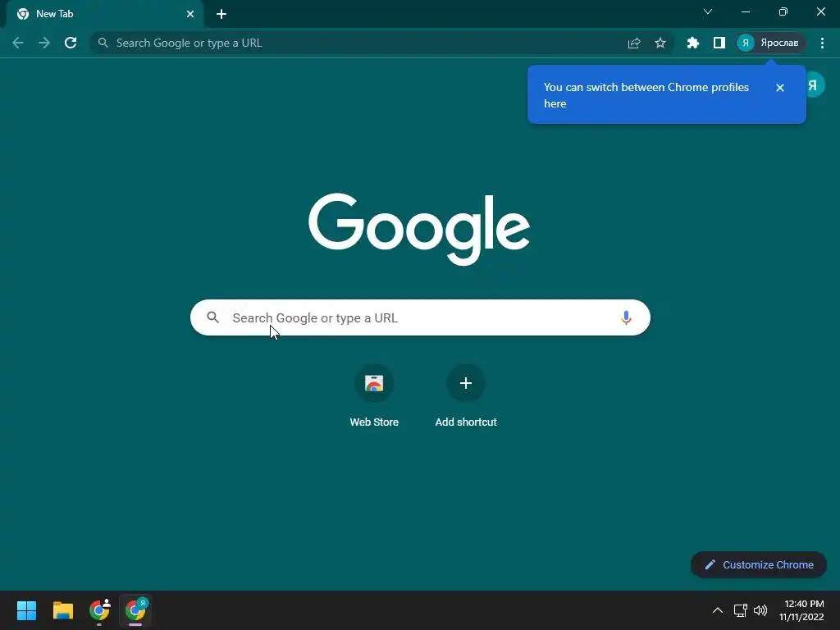Bookmark this tab with the star icon

pyautogui.click(x=660, y=43)
